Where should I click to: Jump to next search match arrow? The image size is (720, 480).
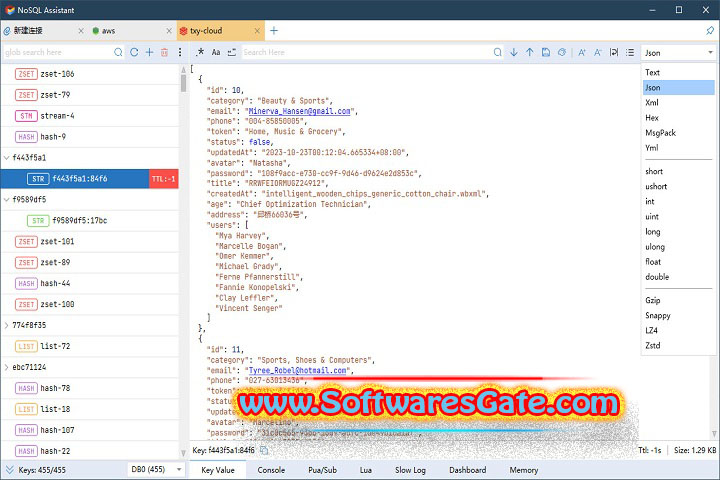[514, 52]
